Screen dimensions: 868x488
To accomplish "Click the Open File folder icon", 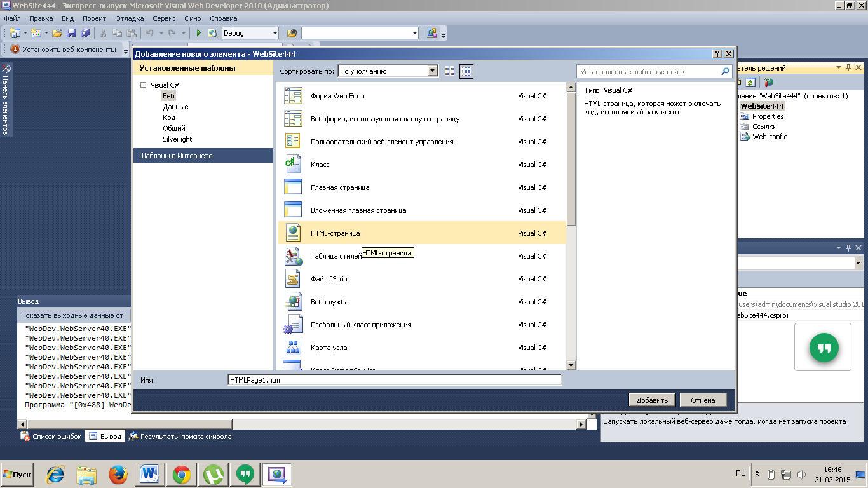I will pyautogui.click(x=57, y=33).
